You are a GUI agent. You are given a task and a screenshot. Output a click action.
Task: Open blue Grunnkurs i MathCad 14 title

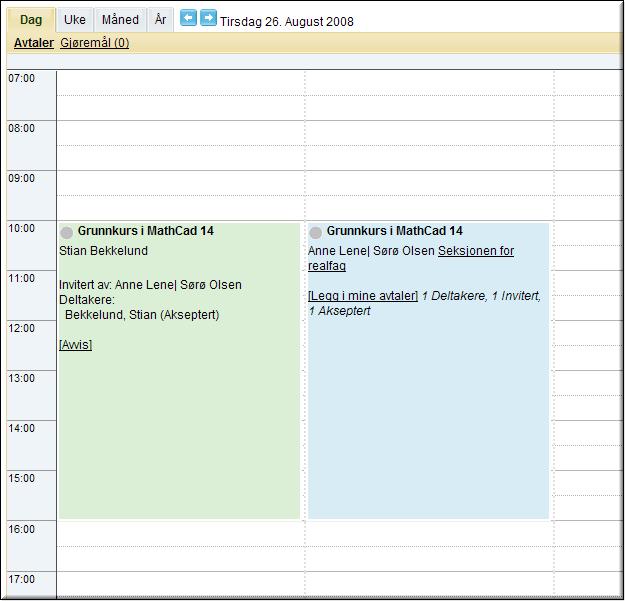(395, 231)
